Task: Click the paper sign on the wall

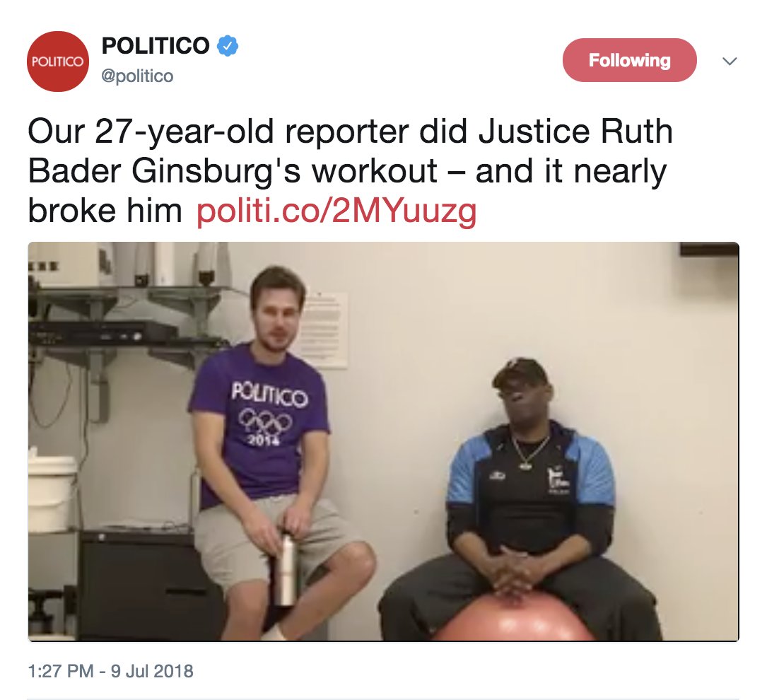Action: click(x=325, y=331)
